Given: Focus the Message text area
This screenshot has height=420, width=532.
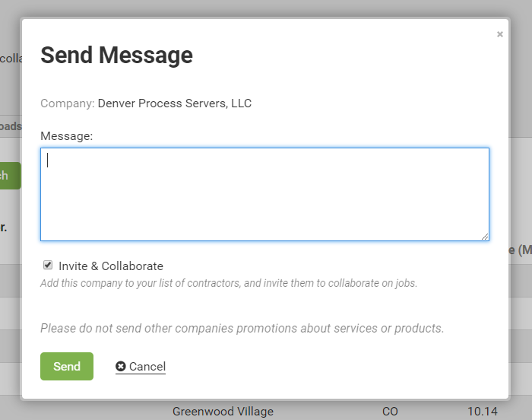Looking at the screenshot, I should [x=264, y=194].
